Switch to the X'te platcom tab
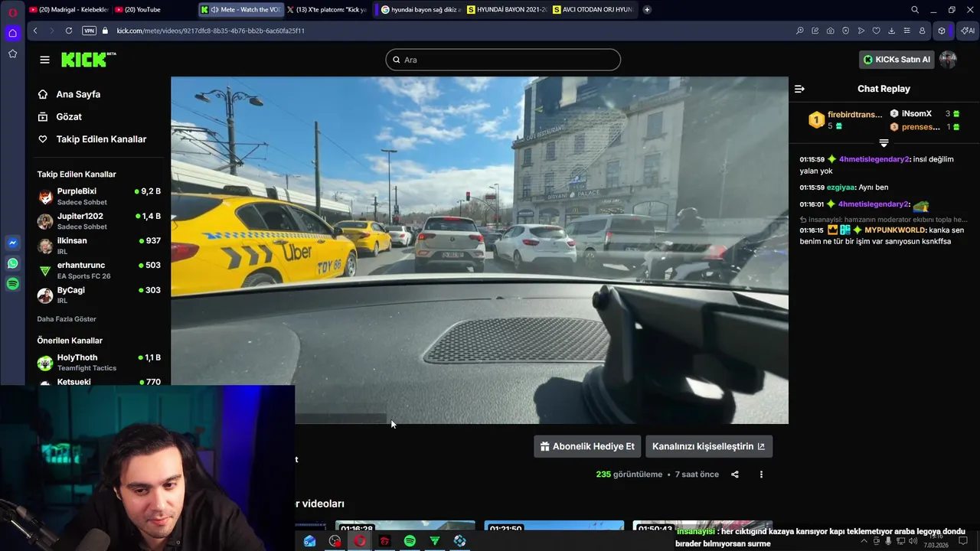The height and width of the screenshot is (551, 980). pyautogui.click(x=328, y=10)
